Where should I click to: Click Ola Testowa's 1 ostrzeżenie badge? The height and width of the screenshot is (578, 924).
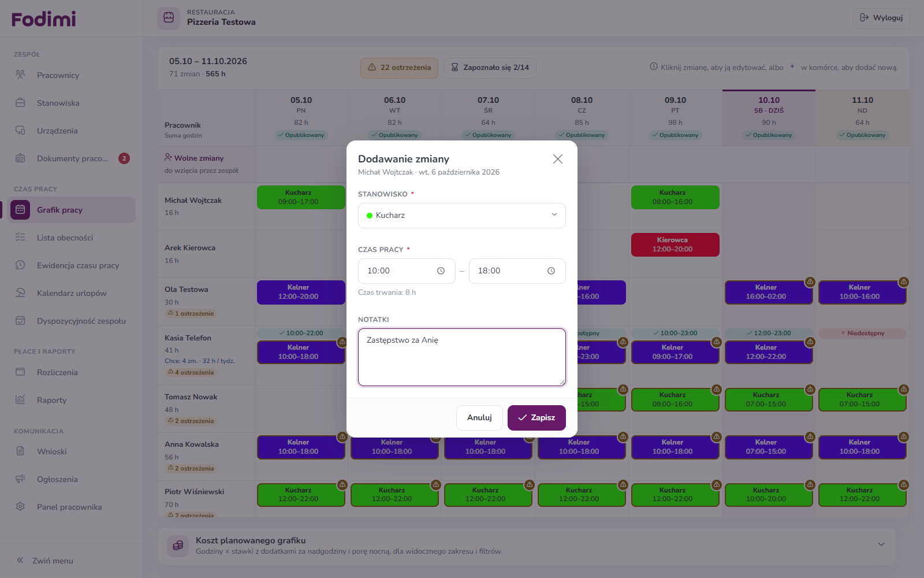(191, 313)
